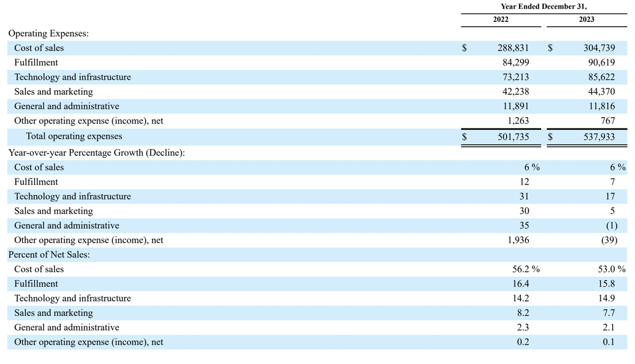Click General and administrative value 11,891

pyautogui.click(x=516, y=106)
